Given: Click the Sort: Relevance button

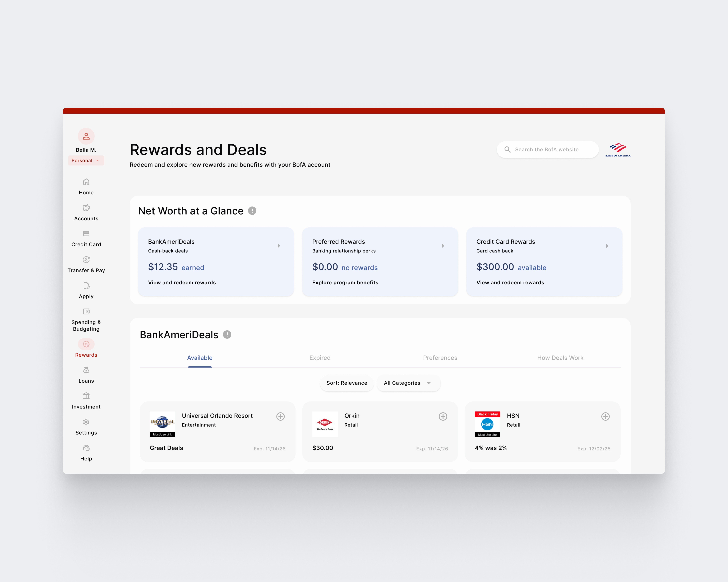Looking at the screenshot, I should click(x=346, y=383).
